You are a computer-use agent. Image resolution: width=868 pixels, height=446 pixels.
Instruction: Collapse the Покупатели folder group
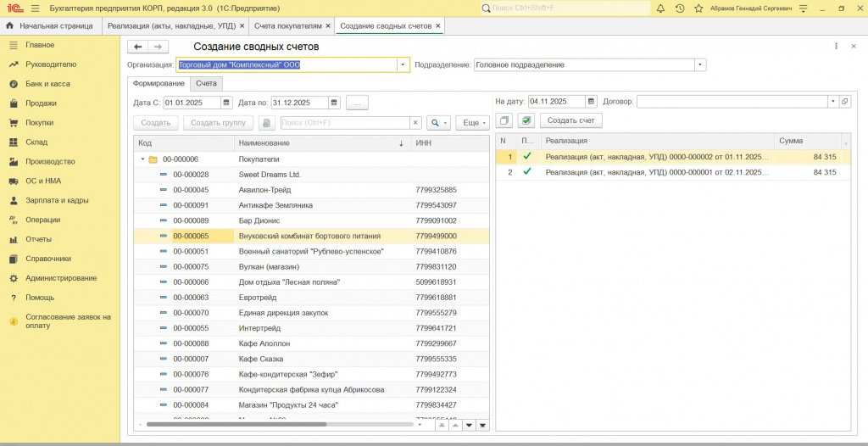tap(142, 159)
